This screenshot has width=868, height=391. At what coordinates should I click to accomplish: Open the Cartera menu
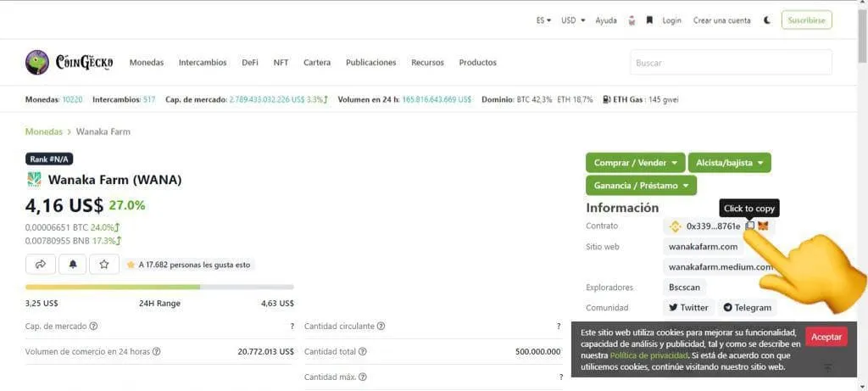point(317,63)
